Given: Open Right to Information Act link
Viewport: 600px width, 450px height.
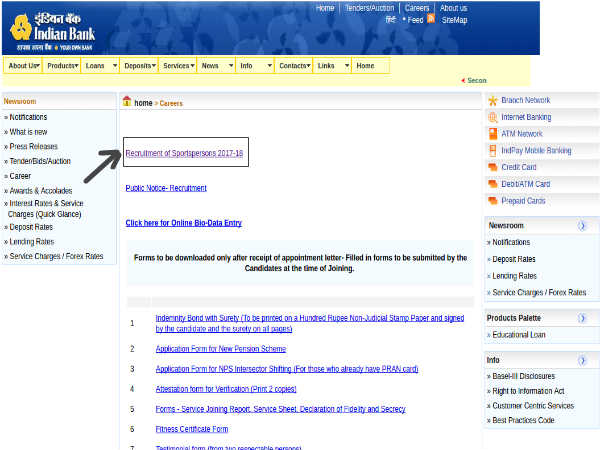Looking at the screenshot, I should pos(528,391).
